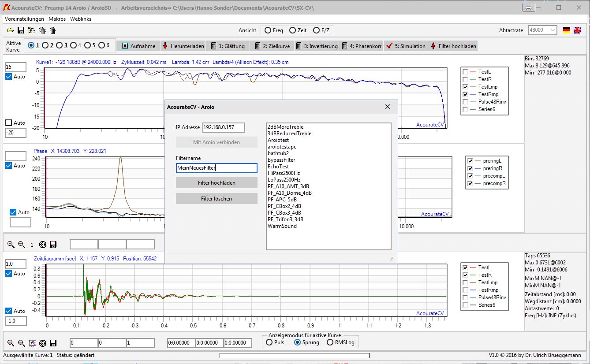
Task: Click Herunterladen with the red down arrow
Action: point(183,46)
